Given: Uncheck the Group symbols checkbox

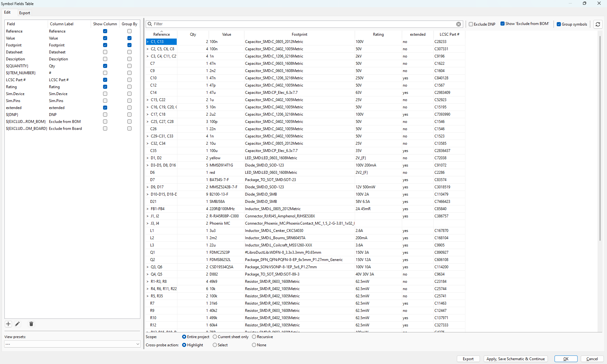Looking at the screenshot, I should tap(559, 24).
